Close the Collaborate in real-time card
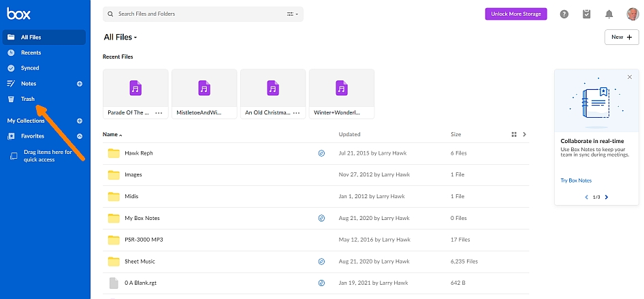The image size is (644, 299). 630,77
